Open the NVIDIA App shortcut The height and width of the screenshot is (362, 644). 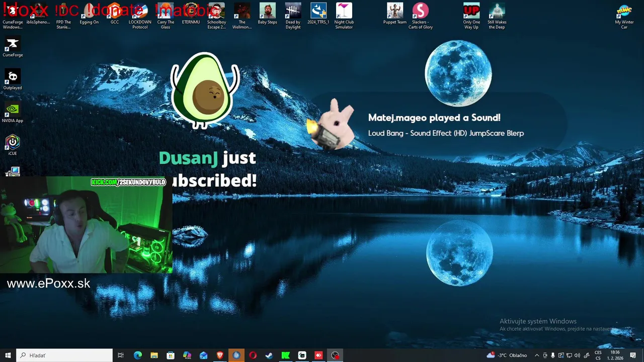(x=13, y=113)
